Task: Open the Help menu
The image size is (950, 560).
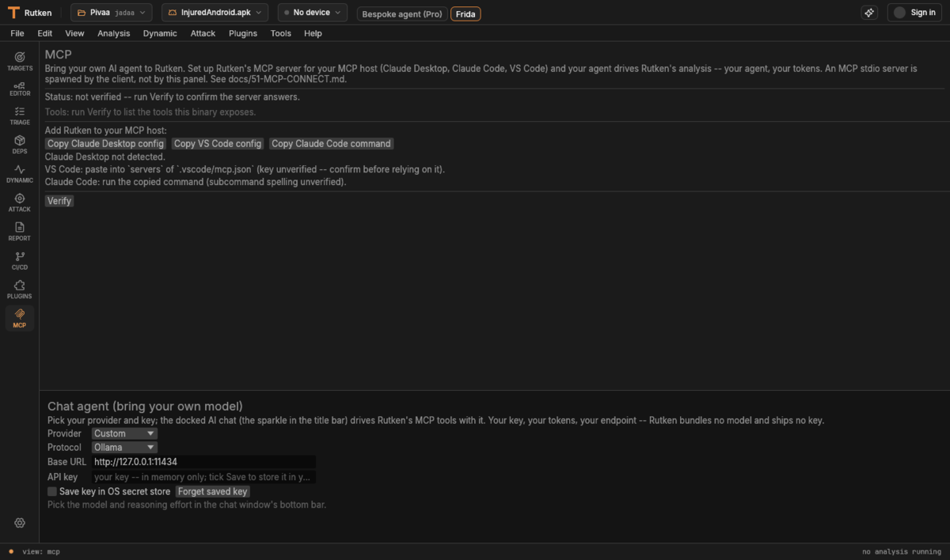Action: [313, 33]
